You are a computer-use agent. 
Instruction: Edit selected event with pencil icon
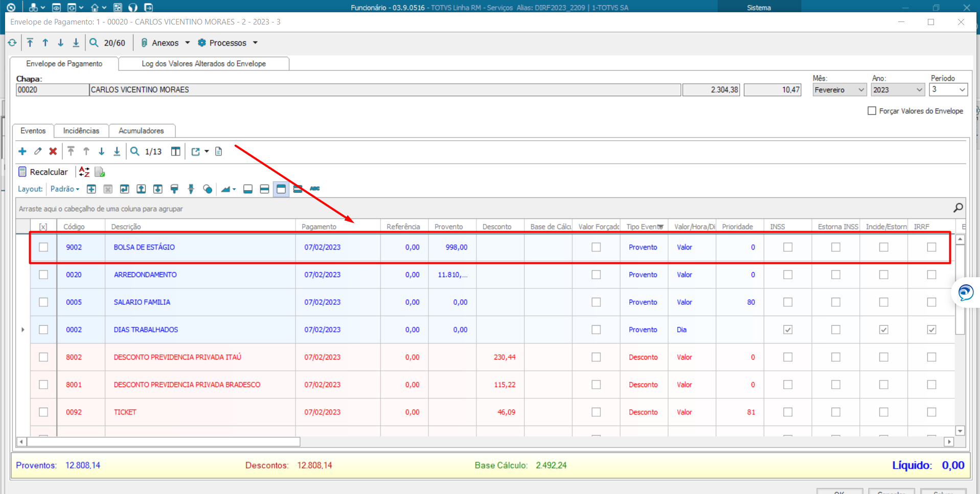[x=38, y=151]
